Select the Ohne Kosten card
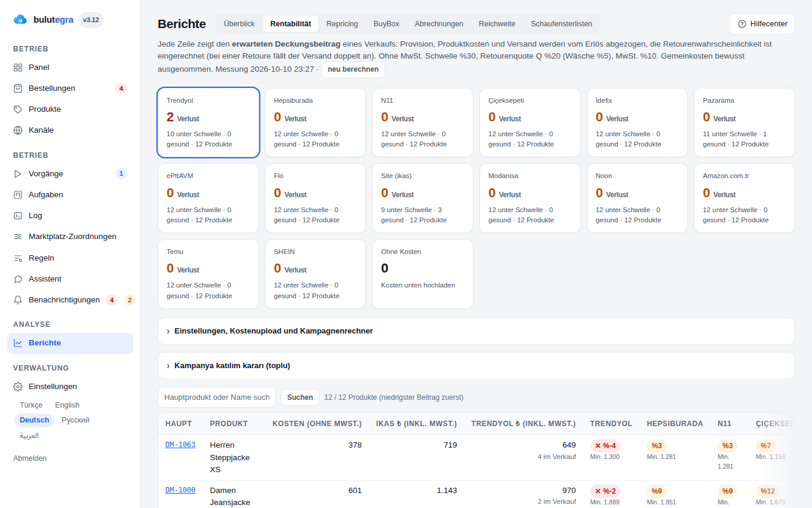812x508 pixels. pyautogui.click(x=423, y=274)
